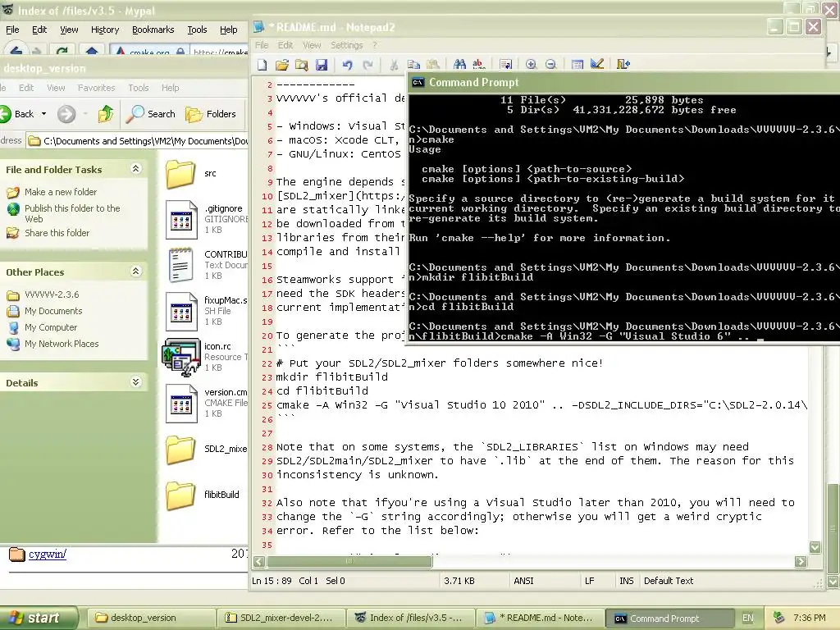Click the Paste icon in Notepad2 toolbar
The image size is (840, 630).
click(x=433, y=65)
